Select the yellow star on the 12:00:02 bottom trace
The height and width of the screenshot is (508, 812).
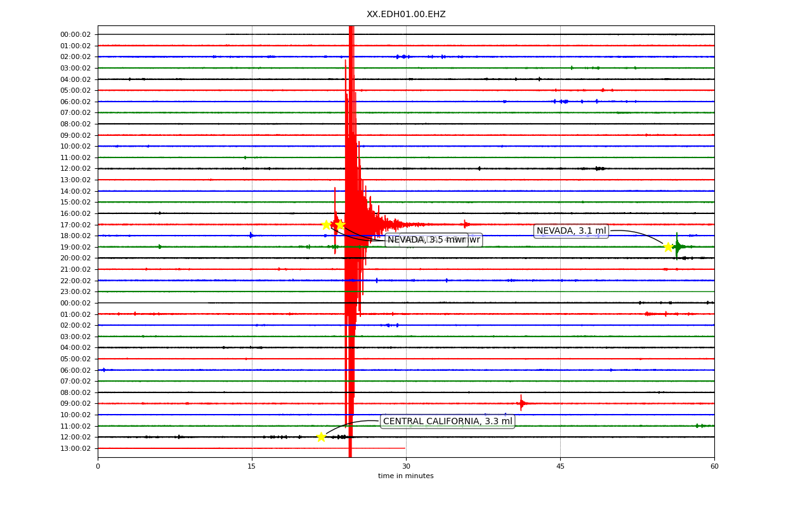(x=321, y=437)
